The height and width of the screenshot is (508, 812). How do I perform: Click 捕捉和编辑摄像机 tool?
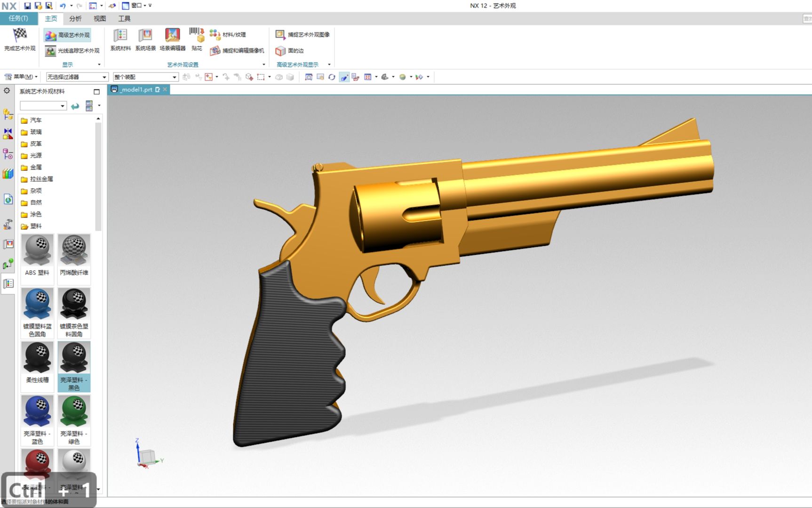237,50
